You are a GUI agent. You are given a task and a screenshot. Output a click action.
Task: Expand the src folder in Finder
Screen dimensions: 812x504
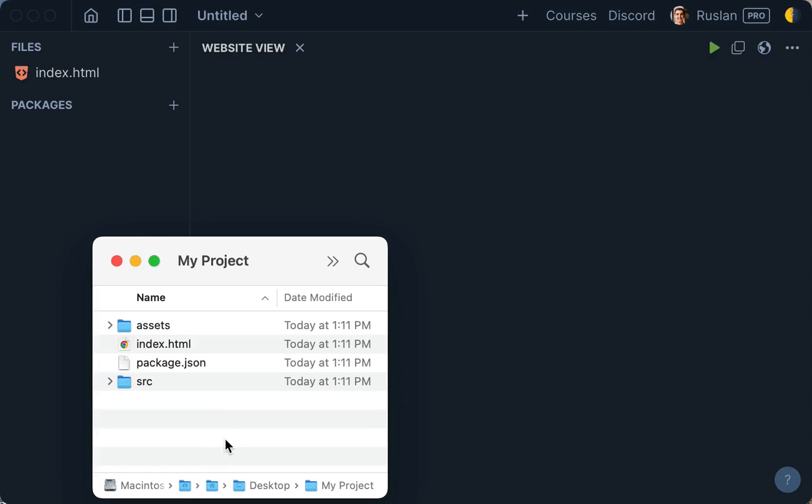point(110,381)
